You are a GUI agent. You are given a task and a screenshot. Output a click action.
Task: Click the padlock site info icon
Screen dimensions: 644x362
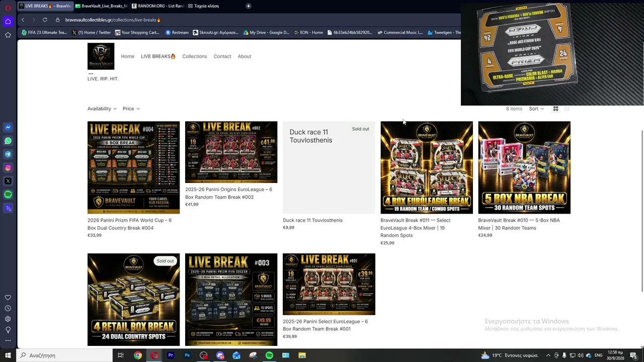(57, 20)
